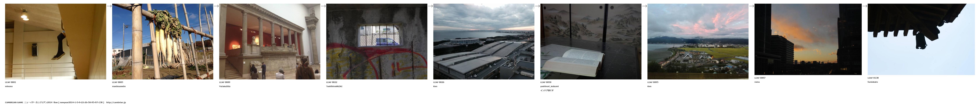Open the pink cloud lakeside town photo
This screenshot has height=106, width=980.
(698, 42)
